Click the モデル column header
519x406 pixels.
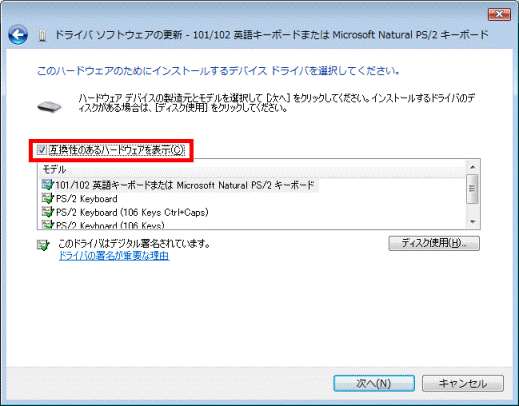(252, 169)
